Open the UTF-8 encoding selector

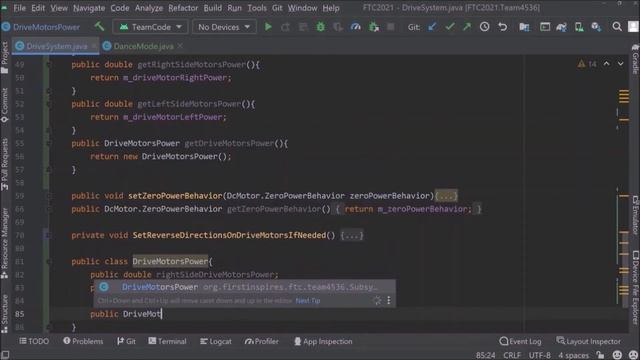pos(539,355)
